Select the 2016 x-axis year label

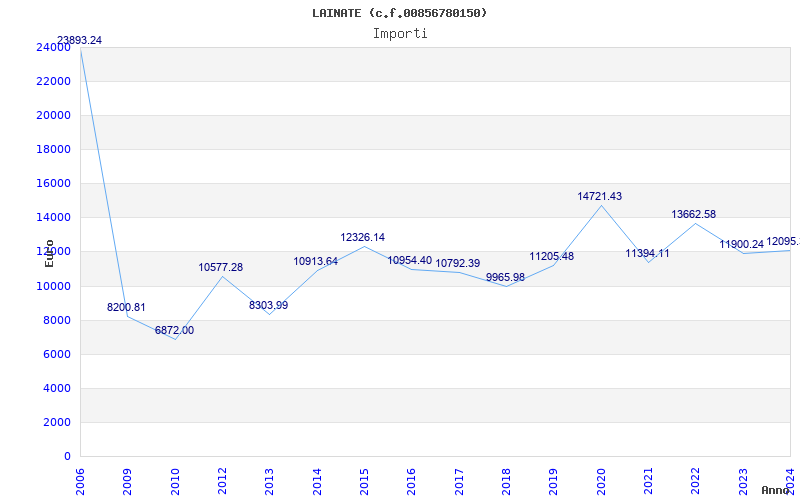click(411, 482)
